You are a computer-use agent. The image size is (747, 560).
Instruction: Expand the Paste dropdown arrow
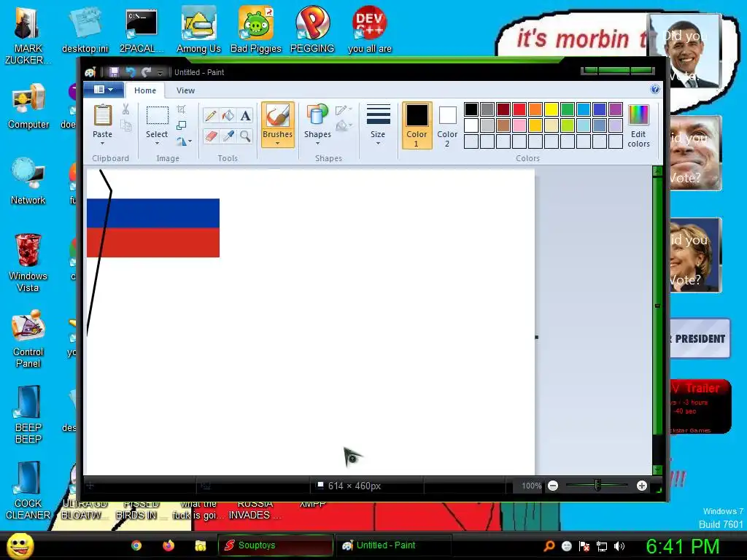coord(102,144)
